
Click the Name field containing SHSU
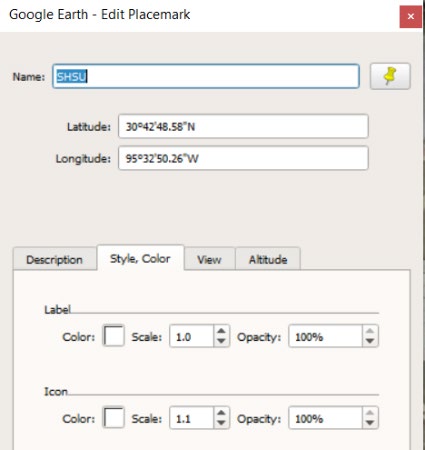(206, 76)
